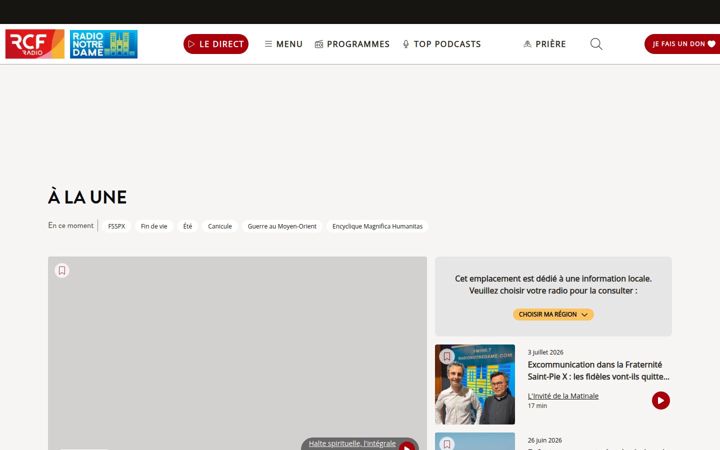
Task: Click the '17 min' duration text
Action: [x=537, y=406]
